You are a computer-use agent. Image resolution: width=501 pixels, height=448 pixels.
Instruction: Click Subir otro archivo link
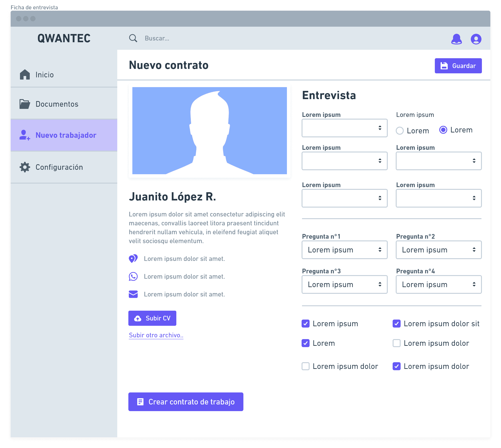pyautogui.click(x=156, y=335)
